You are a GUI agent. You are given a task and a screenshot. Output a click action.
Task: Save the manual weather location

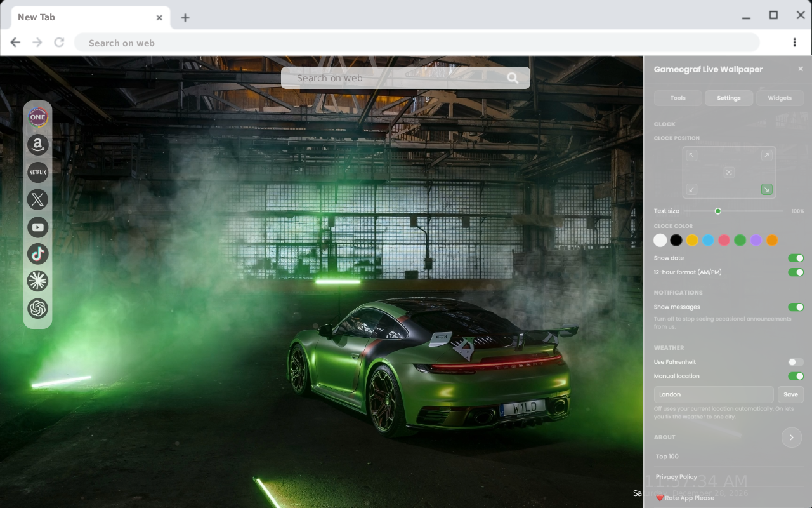pyautogui.click(x=790, y=394)
